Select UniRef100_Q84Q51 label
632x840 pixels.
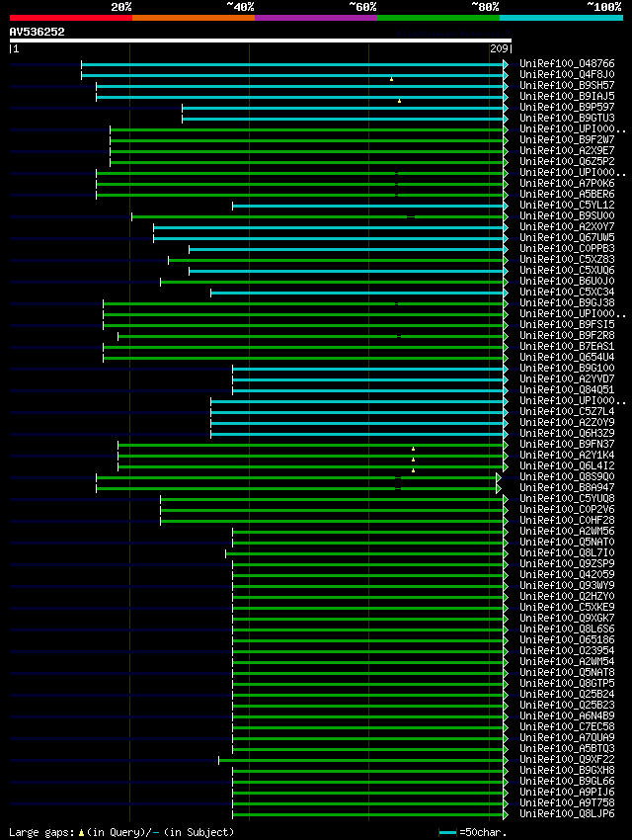point(567,389)
